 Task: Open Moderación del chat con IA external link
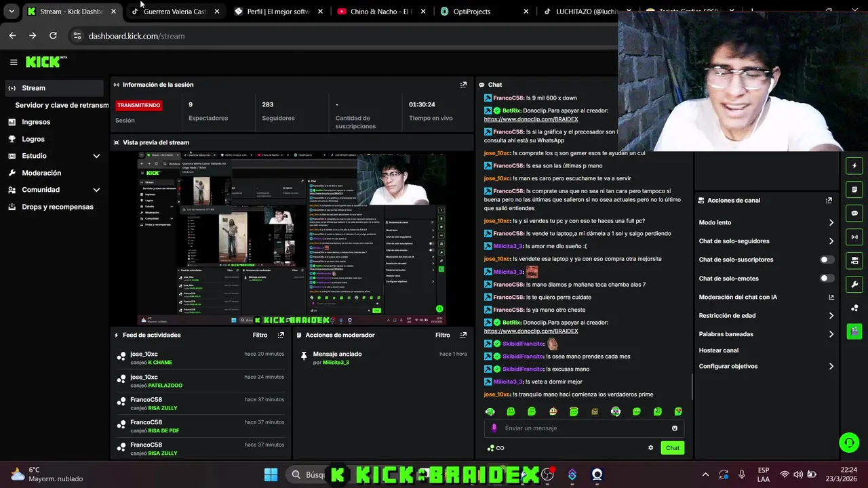pos(831,297)
